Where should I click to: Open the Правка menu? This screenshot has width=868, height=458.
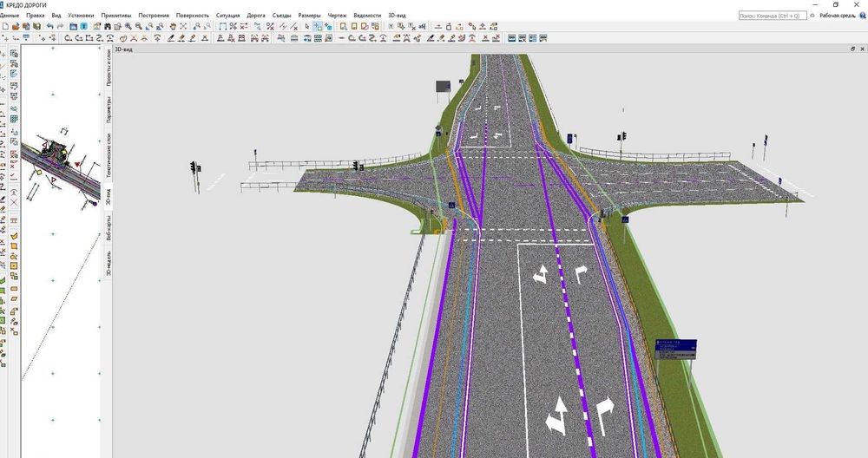click(x=36, y=16)
